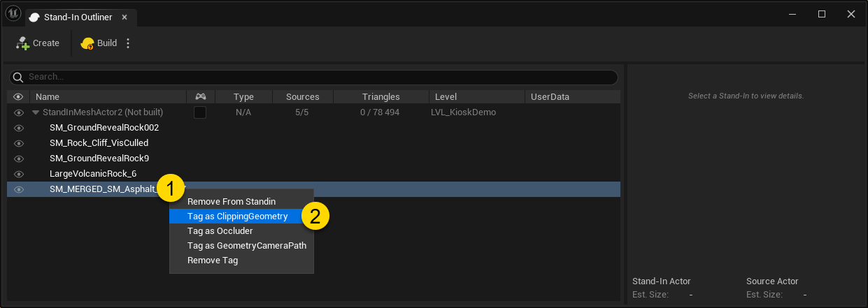Select the SM_Rock_Cliff_VisCulled row
This screenshot has width=868, height=308.
click(313, 143)
